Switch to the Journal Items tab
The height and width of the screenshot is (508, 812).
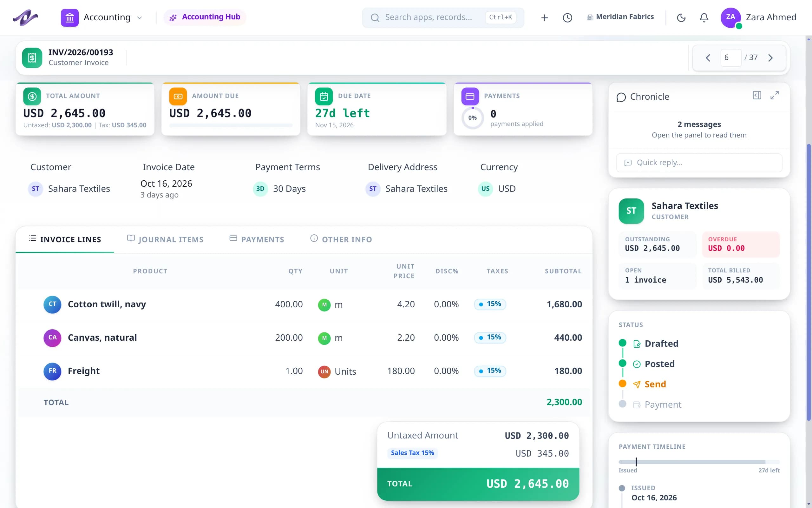pyautogui.click(x=166, y=239)
